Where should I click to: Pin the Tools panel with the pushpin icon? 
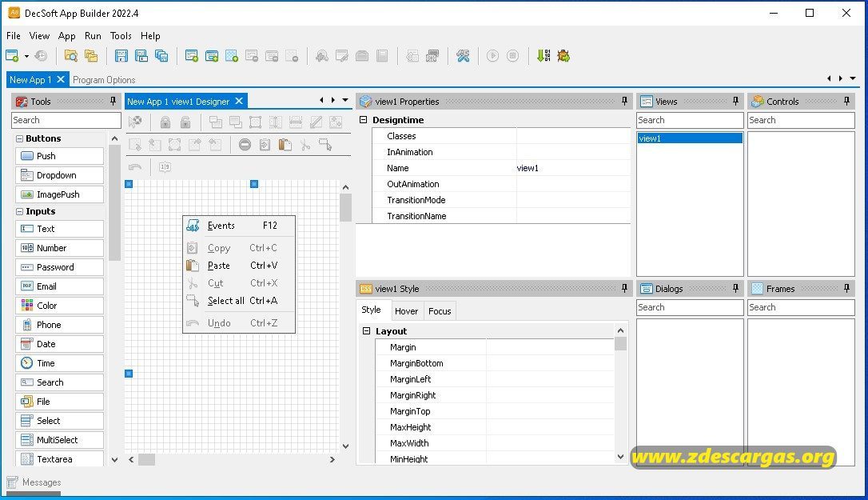coord(113,101)
